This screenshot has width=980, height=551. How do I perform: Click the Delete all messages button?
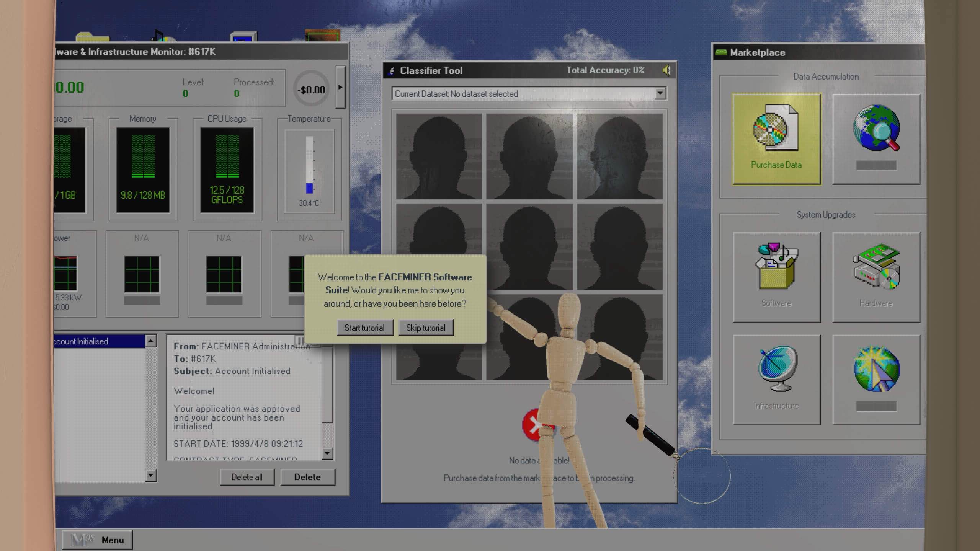click(247, 477)
